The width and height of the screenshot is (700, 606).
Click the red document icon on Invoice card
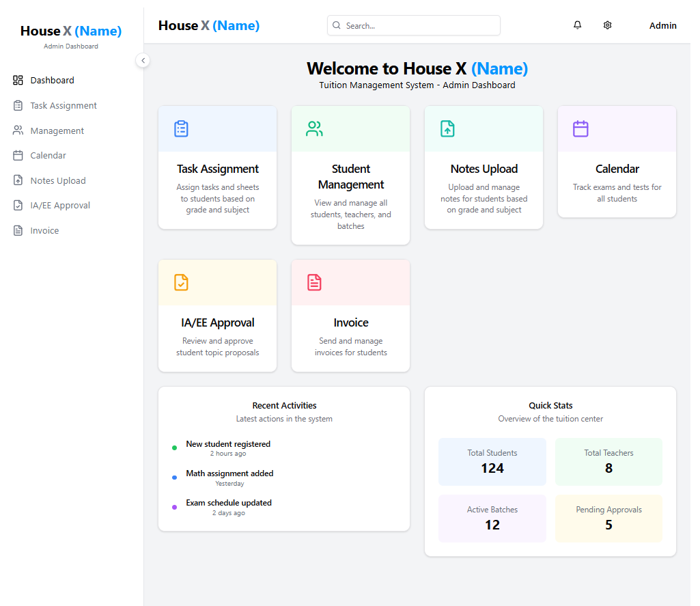tap(314, 283)
